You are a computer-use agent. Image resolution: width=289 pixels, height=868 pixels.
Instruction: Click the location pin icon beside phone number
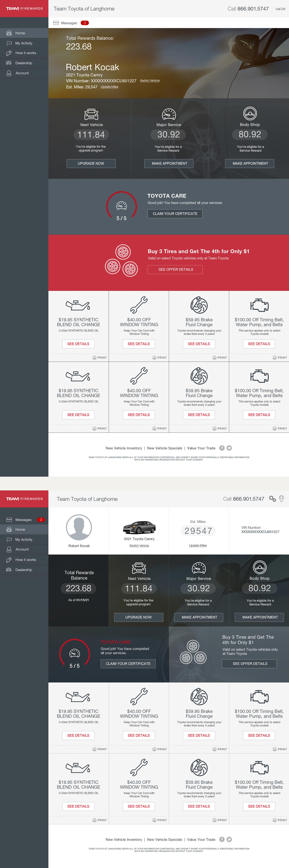tap(282, 499)
